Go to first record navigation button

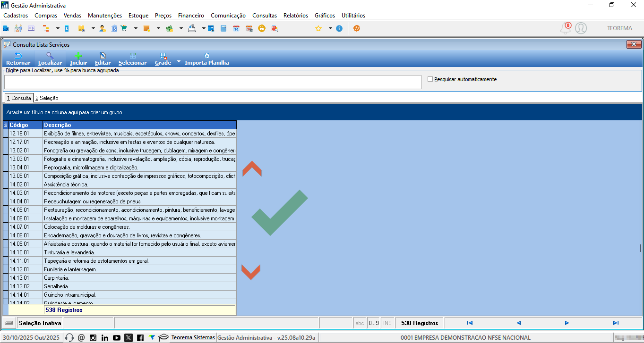click(470, 323)
